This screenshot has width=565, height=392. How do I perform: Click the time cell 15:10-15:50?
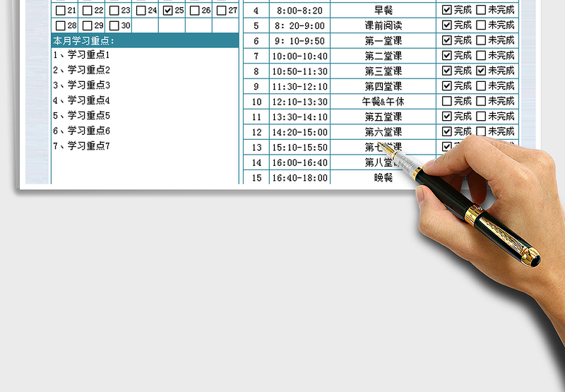[x=299, y=147]
